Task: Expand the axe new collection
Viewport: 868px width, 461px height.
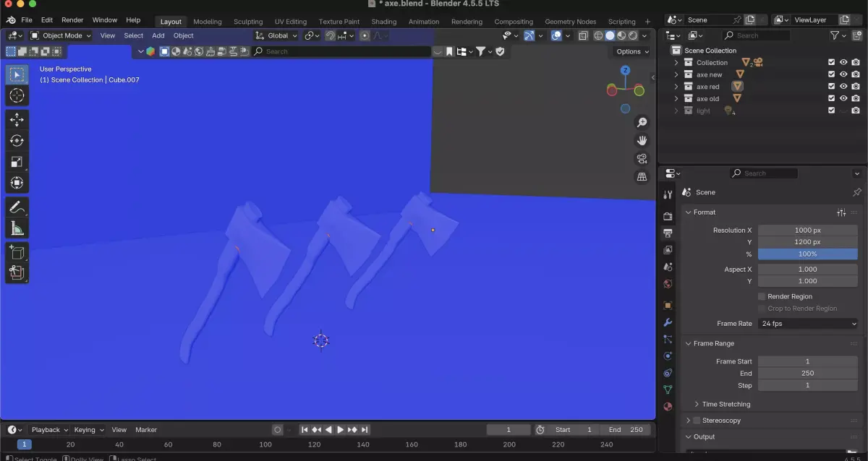Action: [x=676, y=74]
